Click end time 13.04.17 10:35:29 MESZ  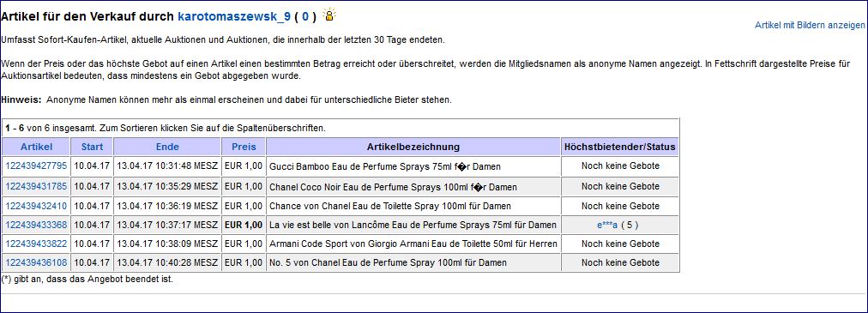pyautogui.click(x=167, y=186)
